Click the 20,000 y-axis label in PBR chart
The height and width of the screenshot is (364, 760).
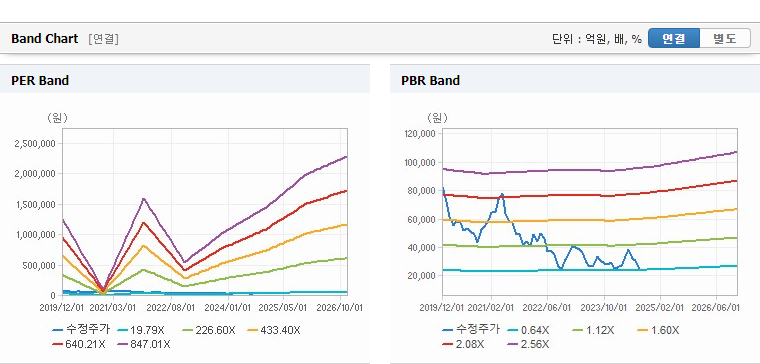[x=423, y=275]
